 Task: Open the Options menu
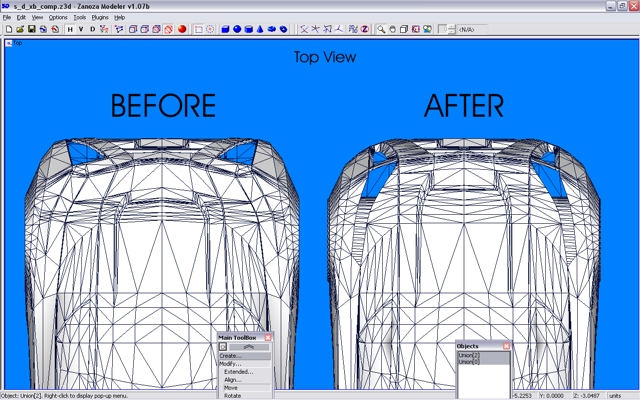[x=58, y=17]
